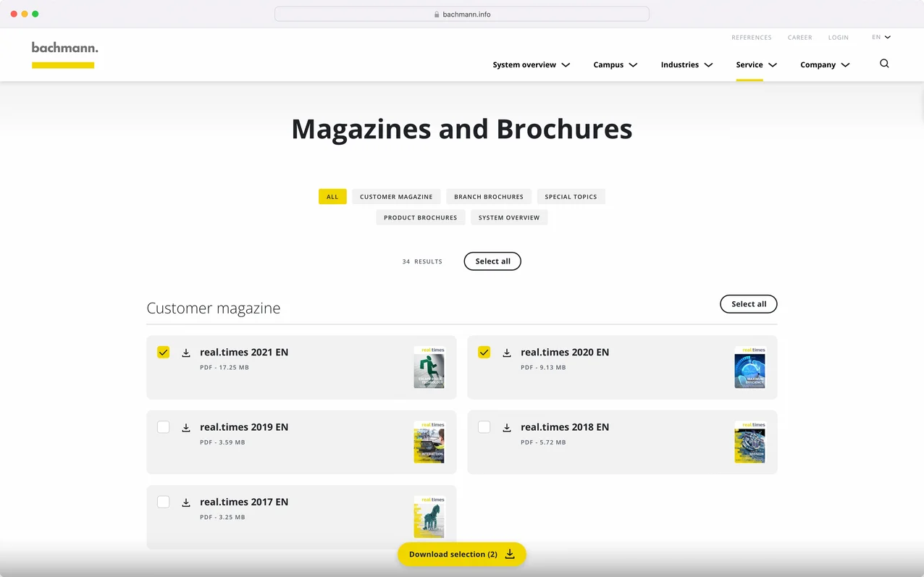
Task: Open the Career link
Action: [x=799, y=38]
